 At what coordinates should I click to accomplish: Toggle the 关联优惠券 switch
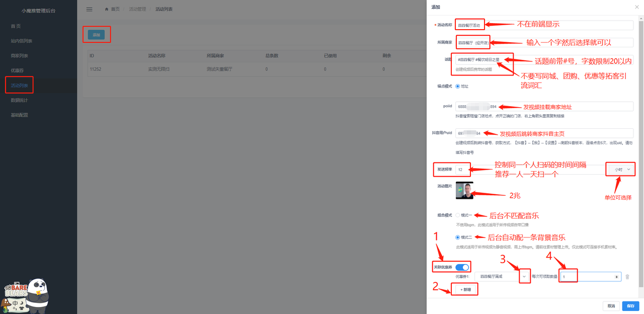[462, 267]
